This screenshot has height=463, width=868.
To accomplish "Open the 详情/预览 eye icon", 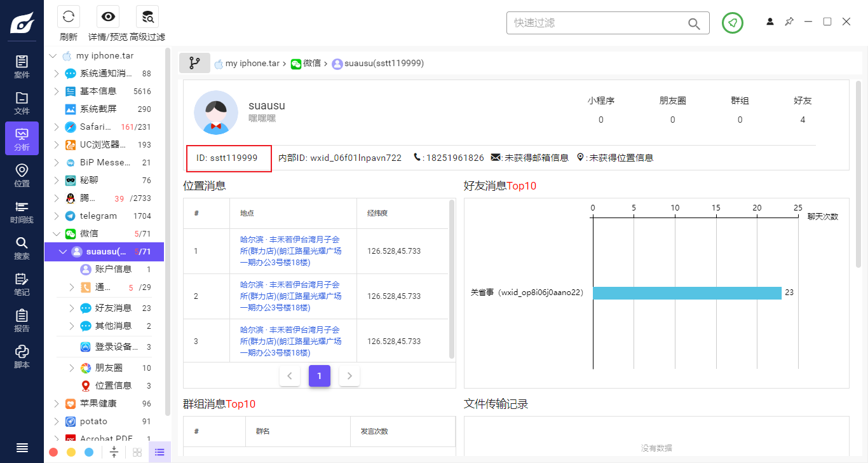I will [x=108, y=17].
